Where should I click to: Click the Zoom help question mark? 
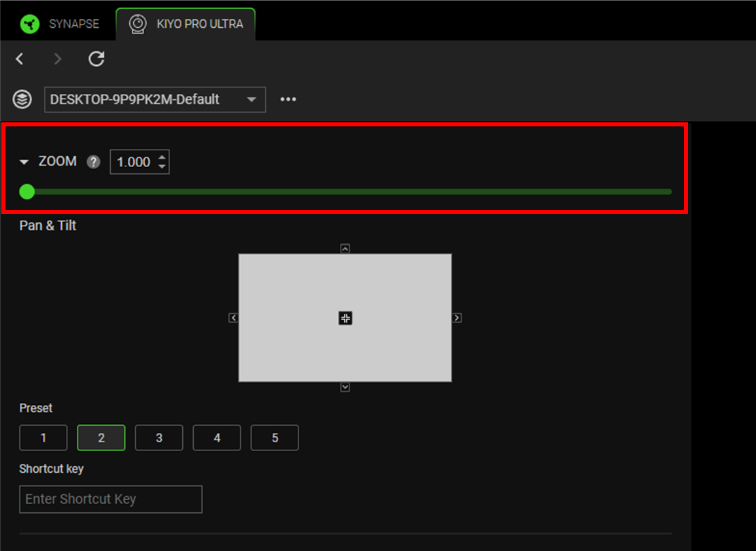(92, 162)
